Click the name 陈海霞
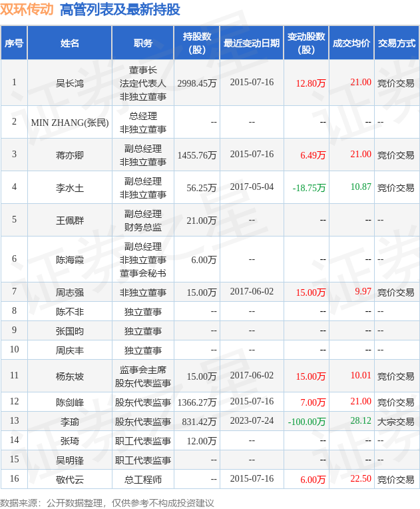This screenshot has height=509, width=420. [x=70, y=260]
